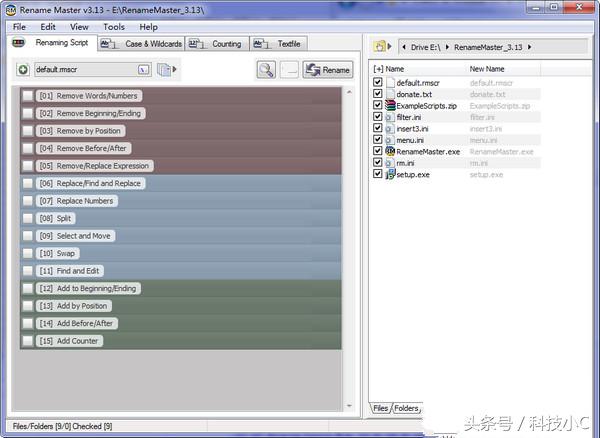Image resolution: width=600 pixels, height=438 pixels.
Task: Click the rm.ini file icon
Action: click(x=390, y=163)
